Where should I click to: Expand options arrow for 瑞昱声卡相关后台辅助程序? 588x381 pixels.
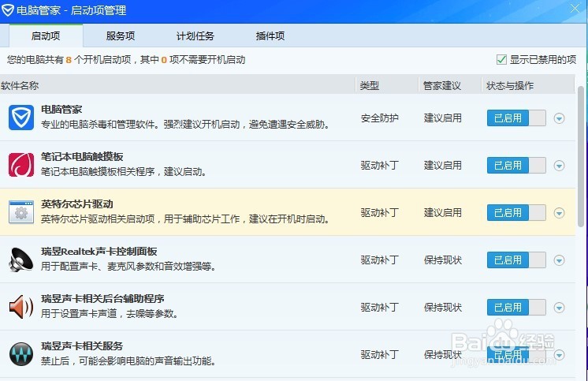pos(559,308)
